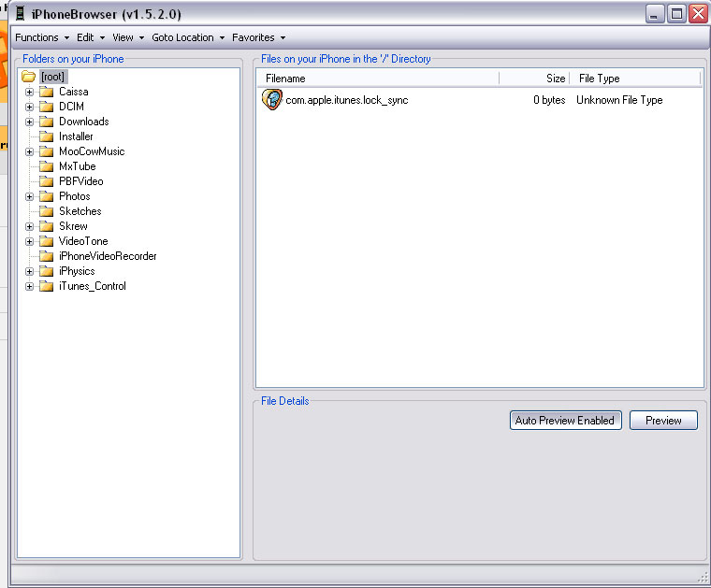
Task: Click the Photos folder icon
Action: click(x=46, y=196)
